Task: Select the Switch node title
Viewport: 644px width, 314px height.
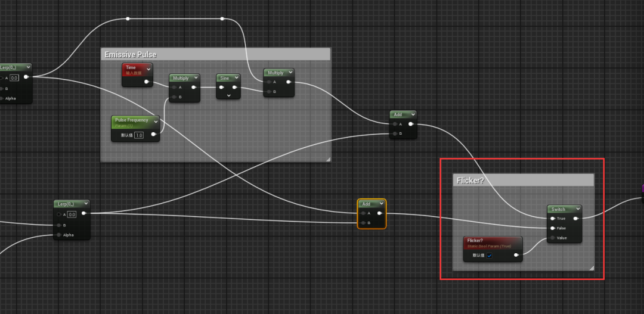Action: pyautogui.click(x=558, y=209)
